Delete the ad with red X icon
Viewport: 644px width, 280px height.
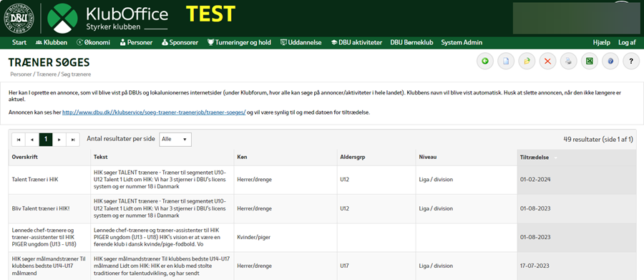[x=547, y=62]
